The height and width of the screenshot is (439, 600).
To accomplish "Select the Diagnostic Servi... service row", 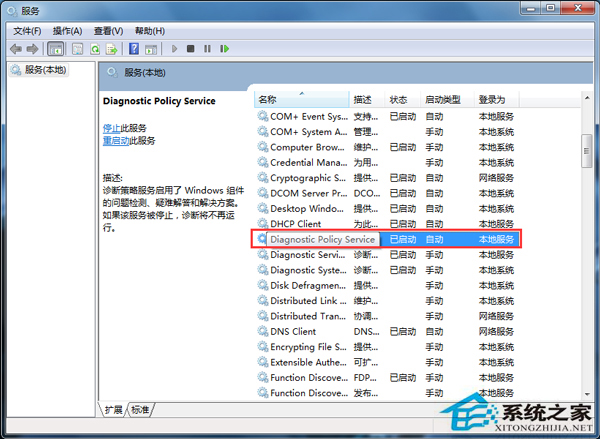I will 386,255.
